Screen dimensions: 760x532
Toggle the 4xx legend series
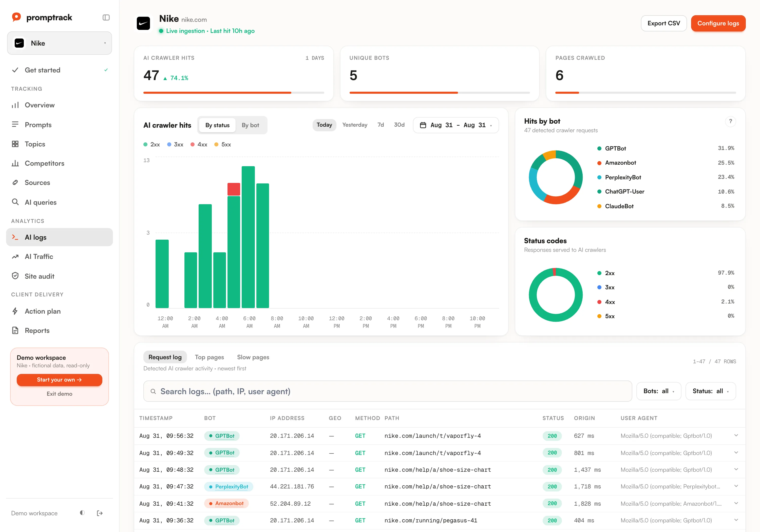click(199, 145)
